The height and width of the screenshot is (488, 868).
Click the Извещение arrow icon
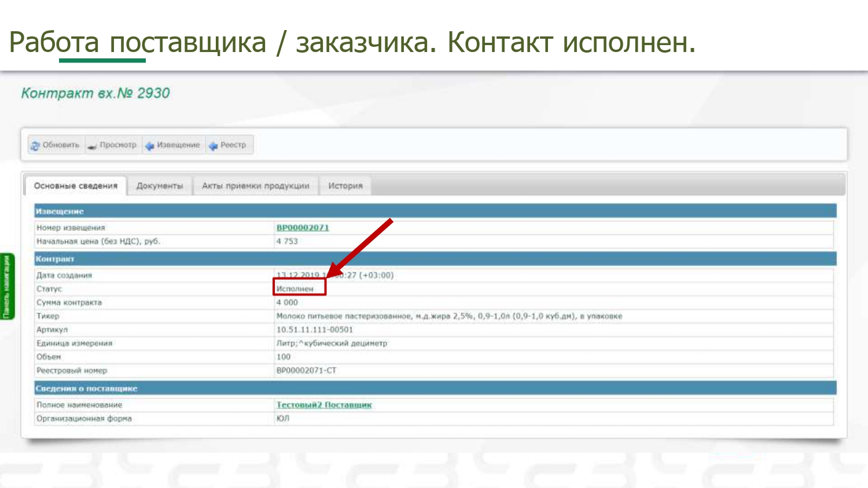point(150,146)
